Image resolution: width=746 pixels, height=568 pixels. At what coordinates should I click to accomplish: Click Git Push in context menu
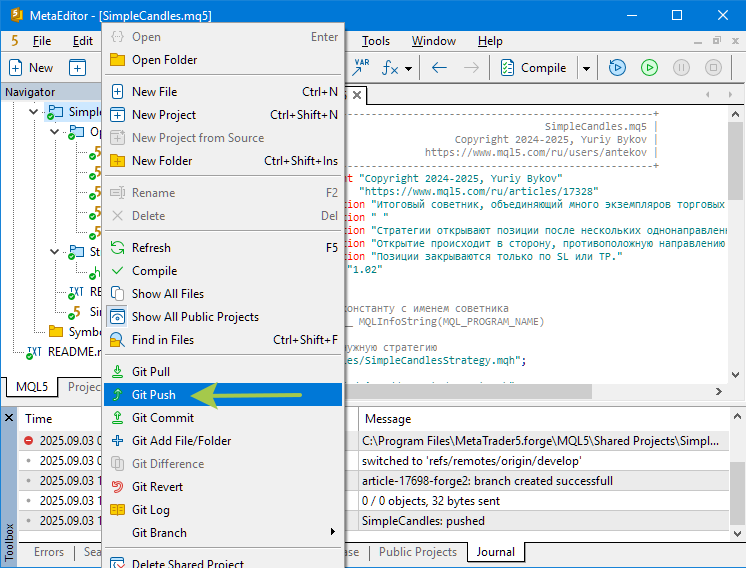[x=223, y=394]
